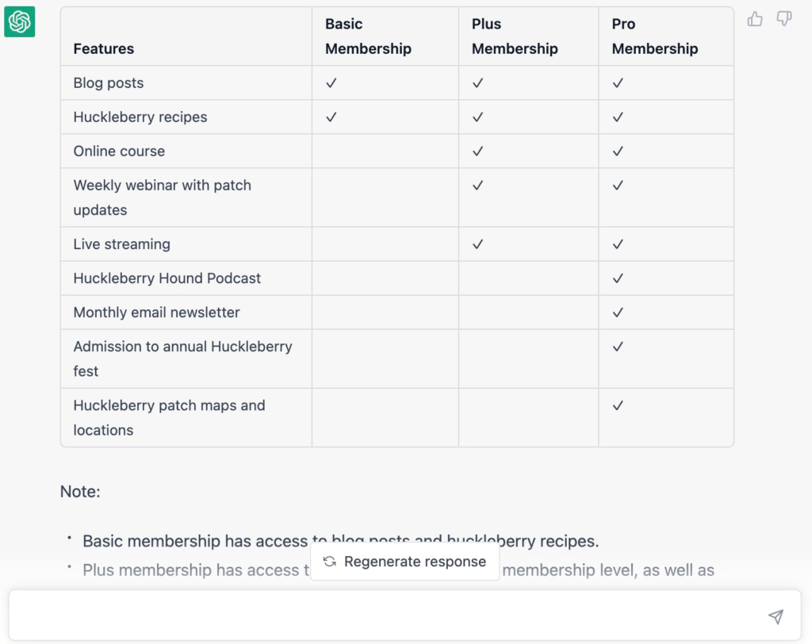The width and height of the screenshot is (812, 644).
Task: Click the Basic Membership checkmark for Blog posts
Action: click(x=331, y=83)
